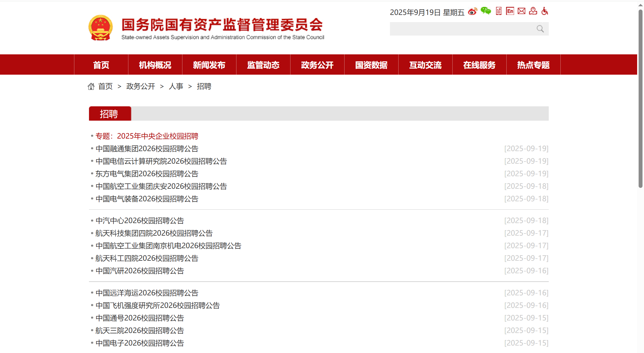The image size is (644, 353).
Task: Click the 国务院国有资产监督管理委员会 site title
Action: click(x=222, y=25)
